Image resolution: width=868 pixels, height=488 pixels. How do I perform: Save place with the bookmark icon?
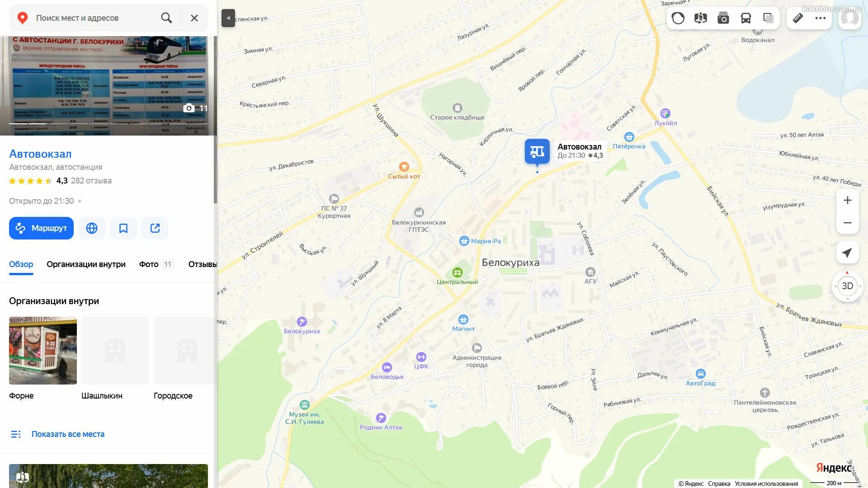(x=123, y=228)
